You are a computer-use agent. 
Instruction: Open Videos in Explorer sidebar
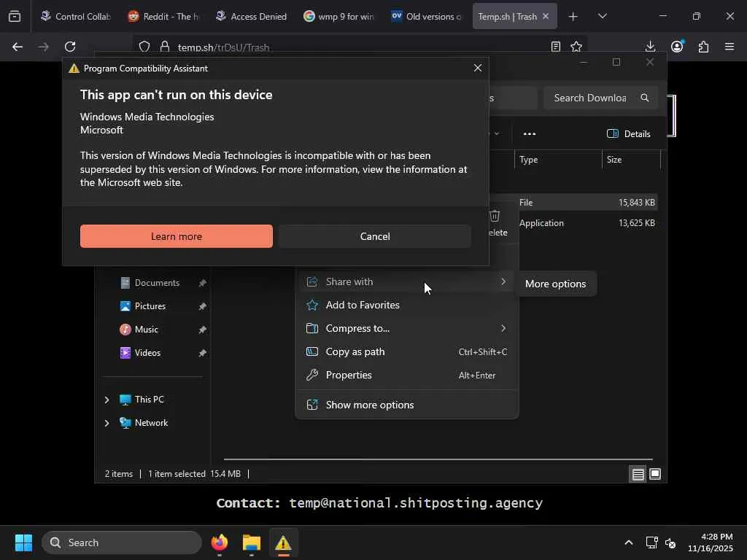(147, 353)
